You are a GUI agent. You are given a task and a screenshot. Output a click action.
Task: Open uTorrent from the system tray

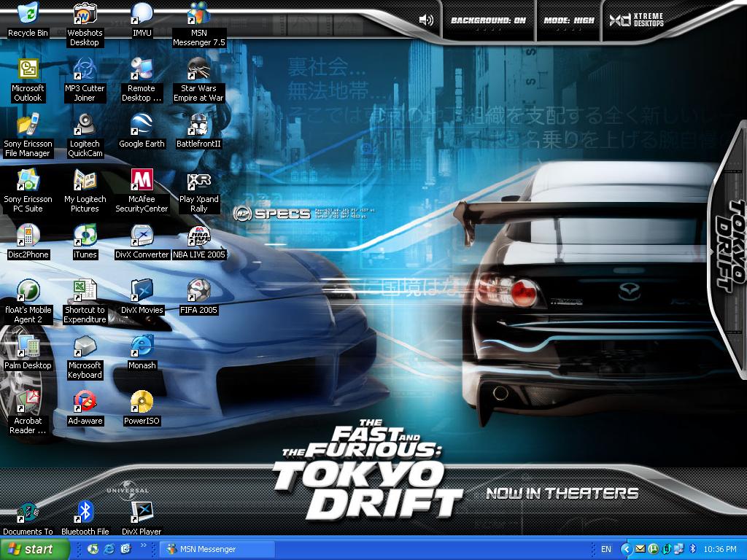pos(653,549)
